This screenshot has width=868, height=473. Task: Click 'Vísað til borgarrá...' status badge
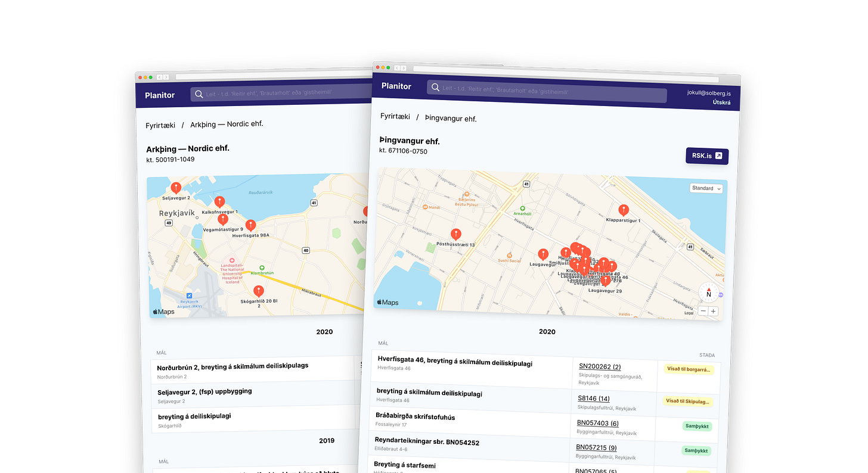pyautogui.click(x=689, y=369)
